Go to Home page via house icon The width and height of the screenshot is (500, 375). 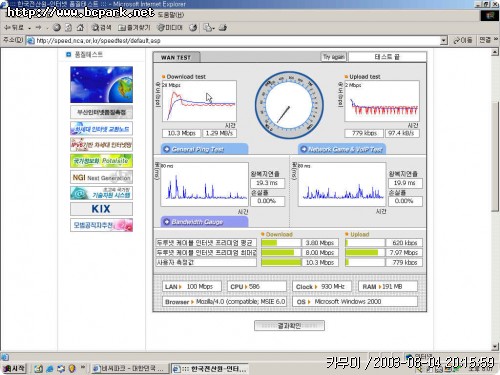coord(80,28)
